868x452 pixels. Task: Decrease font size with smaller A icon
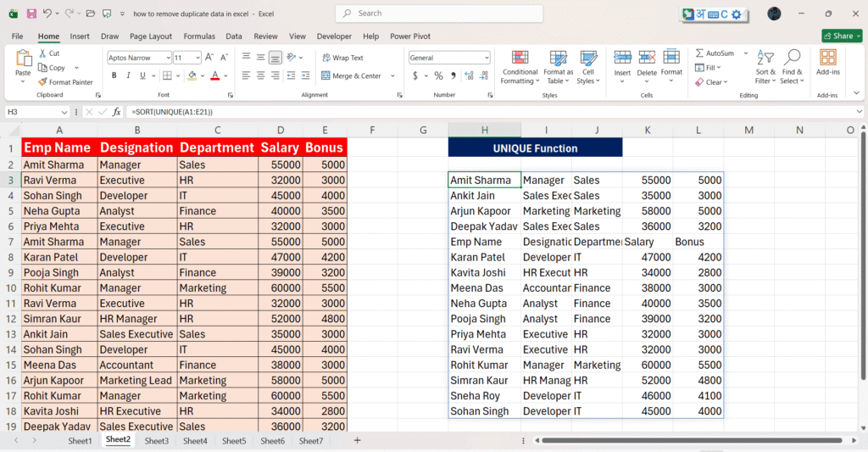(x=224, y=57)
